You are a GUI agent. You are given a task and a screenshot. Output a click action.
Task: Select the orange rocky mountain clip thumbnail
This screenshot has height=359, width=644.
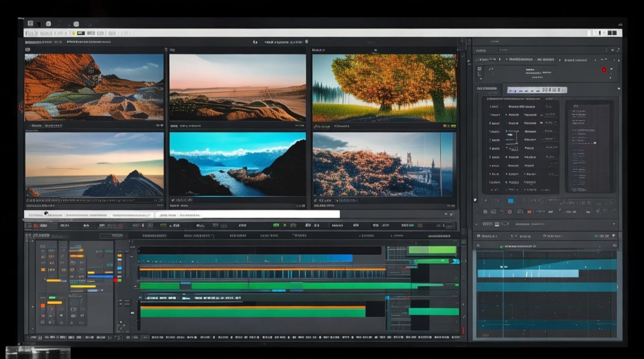click(x=94, y=87)
